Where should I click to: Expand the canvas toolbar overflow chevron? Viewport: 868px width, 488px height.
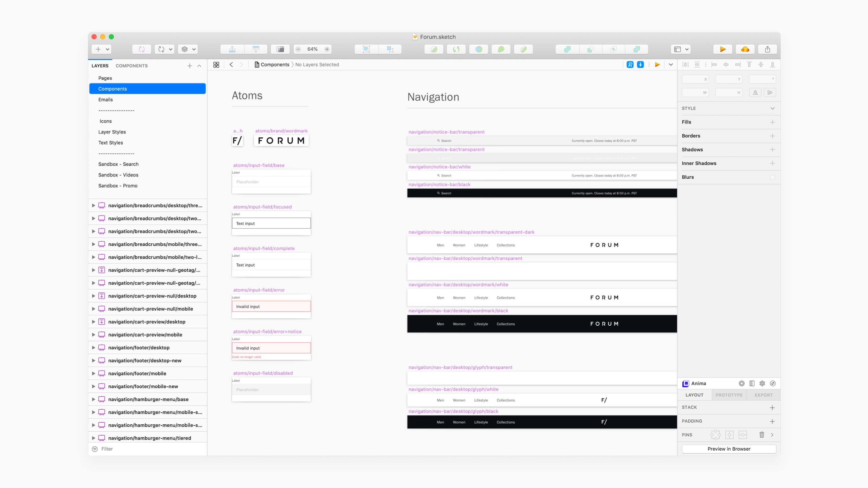tap(671, 65)
